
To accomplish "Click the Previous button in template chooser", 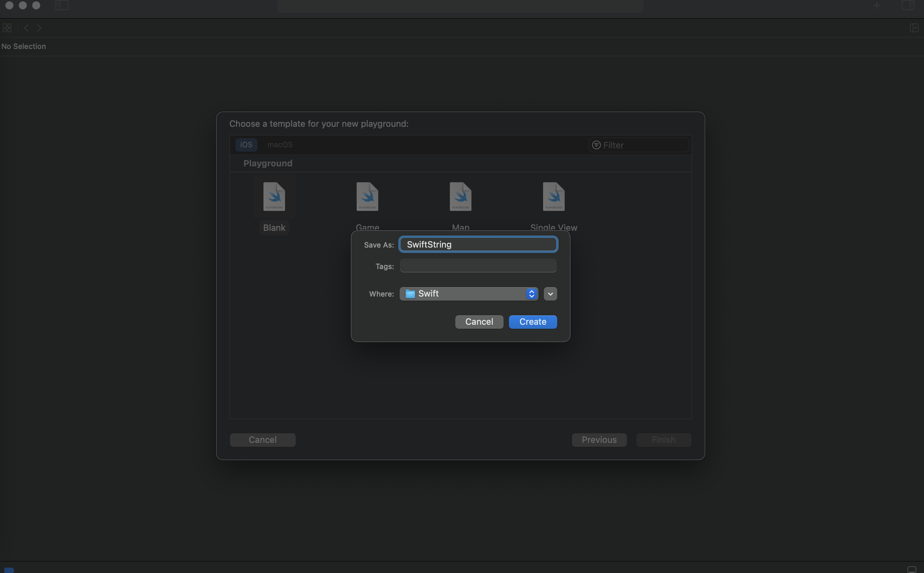I will click(599, 440).
